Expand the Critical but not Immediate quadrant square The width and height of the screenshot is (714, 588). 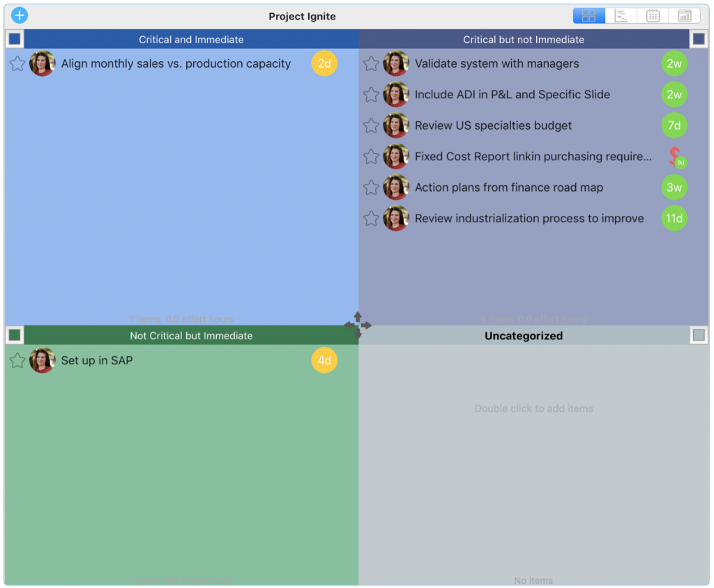click(x=699, y=39)
